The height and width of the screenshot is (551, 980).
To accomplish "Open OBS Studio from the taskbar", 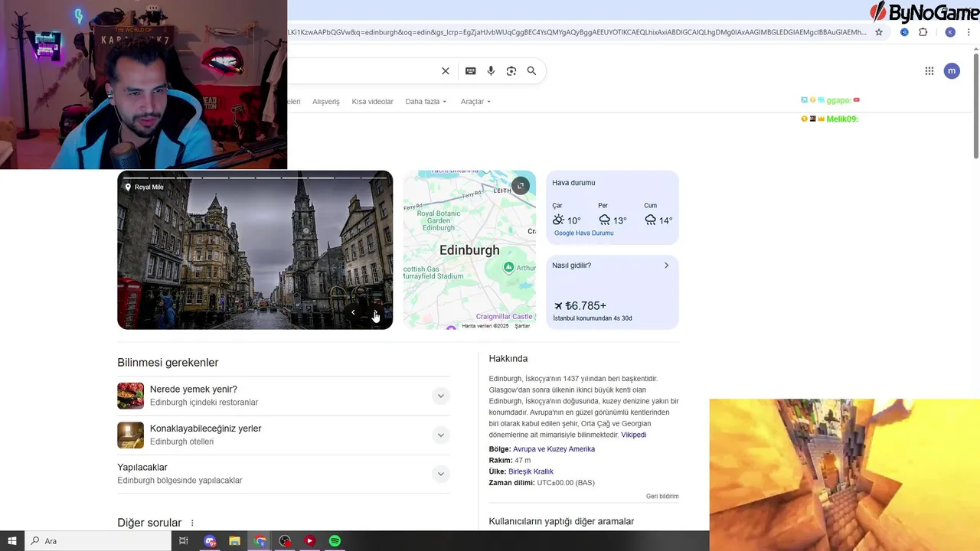I will pyautogui.click(x=285, y=541).
